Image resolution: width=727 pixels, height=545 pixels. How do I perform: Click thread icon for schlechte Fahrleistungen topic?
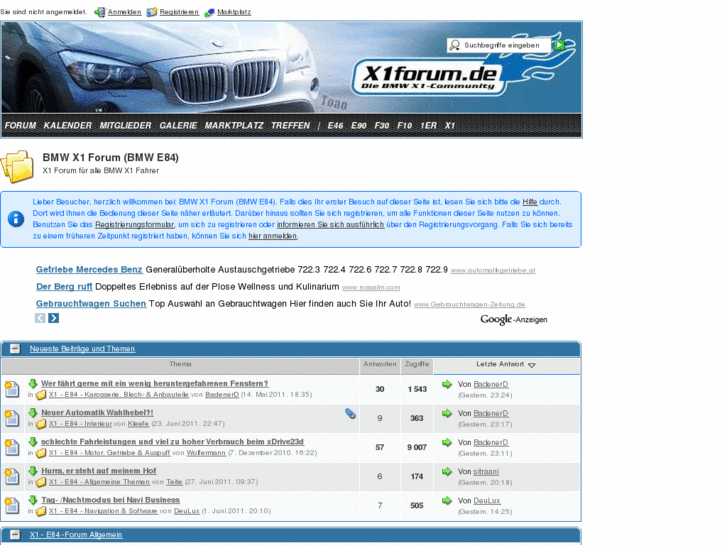tap(12, 447)
